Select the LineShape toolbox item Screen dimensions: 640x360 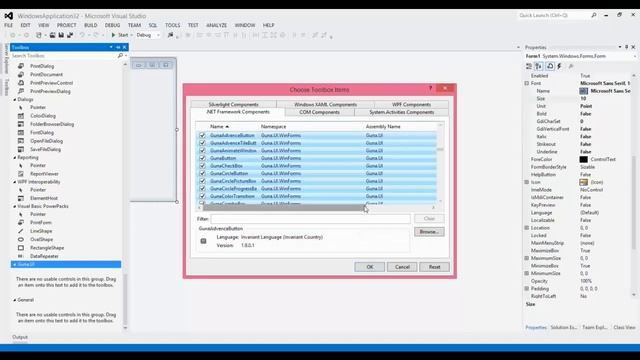pos(41,231)
